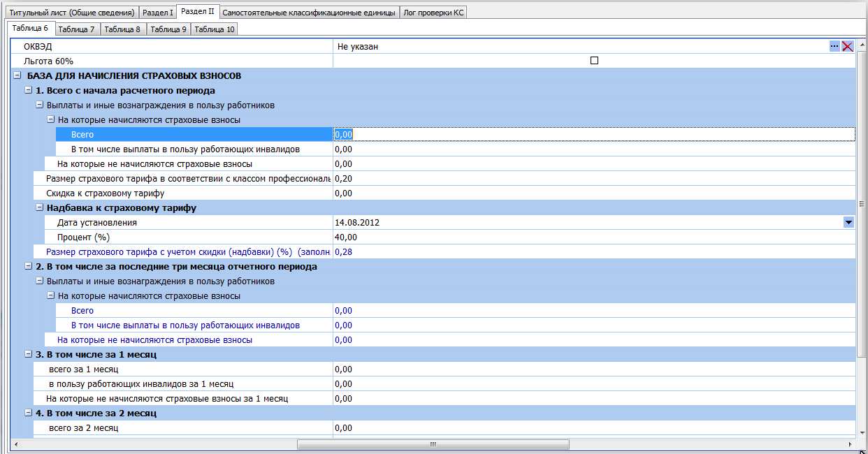
Task: Collapse '3. В том числе за 1 месяц'
Action: tap(28, 354)
